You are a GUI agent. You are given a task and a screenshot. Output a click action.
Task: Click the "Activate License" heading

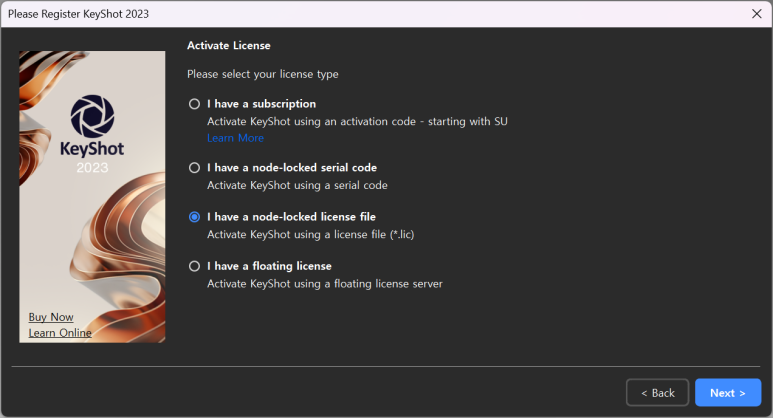(229, 46)
